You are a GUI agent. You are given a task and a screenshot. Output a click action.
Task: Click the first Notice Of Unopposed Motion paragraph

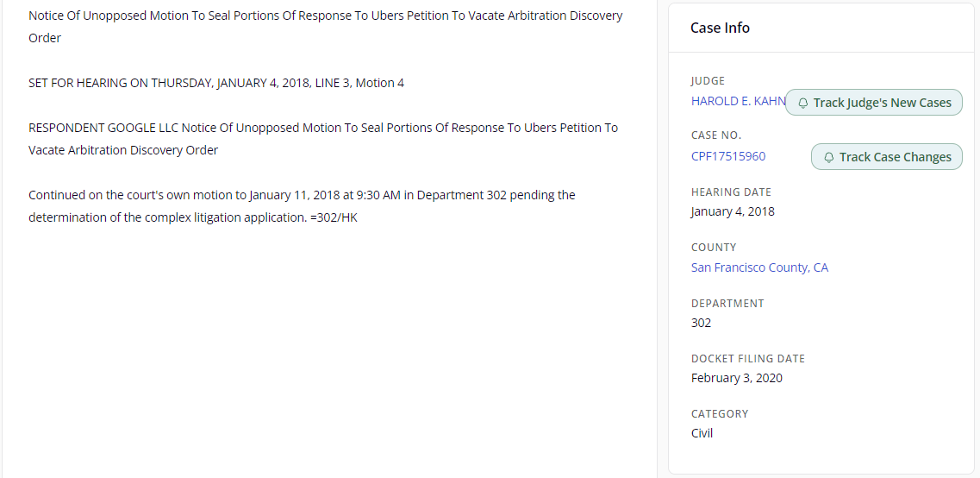(325, 27)
